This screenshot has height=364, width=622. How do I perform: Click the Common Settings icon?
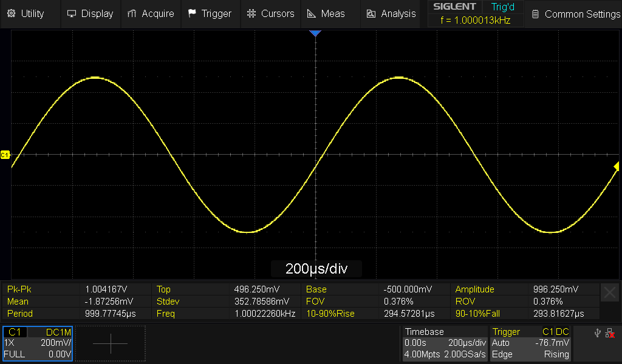535,14
